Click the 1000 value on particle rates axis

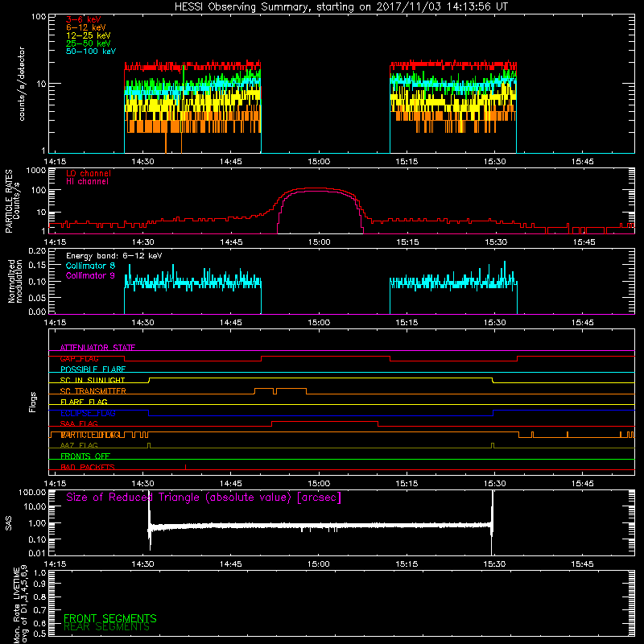pos(35,171)
